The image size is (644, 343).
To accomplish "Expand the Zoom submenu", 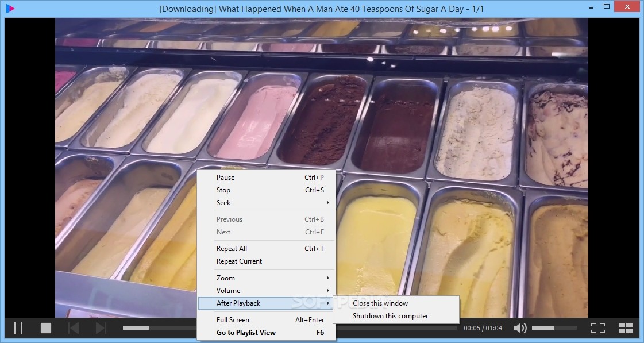I will [x=267, y=278].
